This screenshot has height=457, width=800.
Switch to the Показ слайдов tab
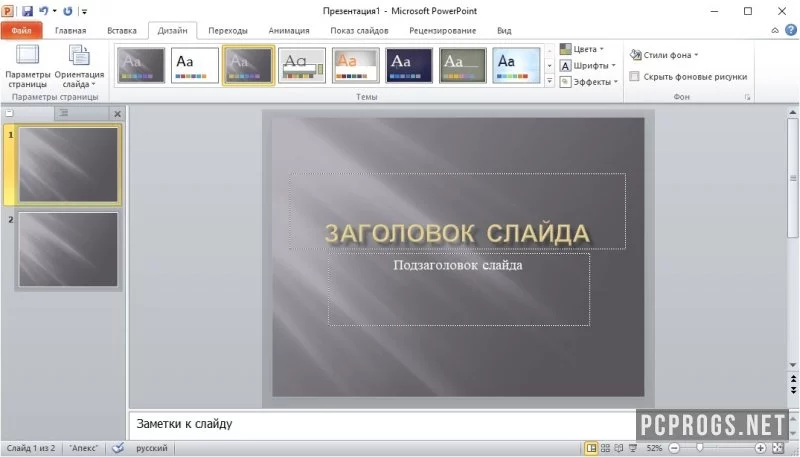[x=359, y=31]
